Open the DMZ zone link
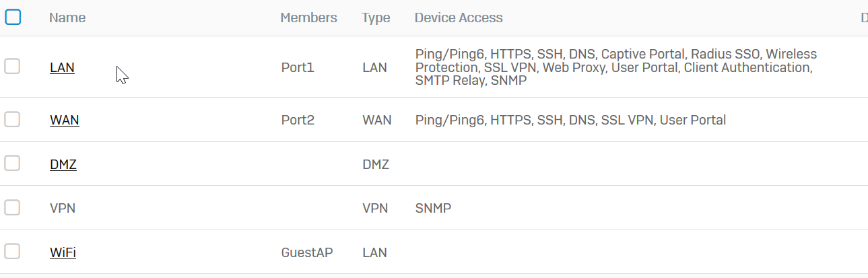The width and height of the screenshot is (868, 278). tap(63, 164)
